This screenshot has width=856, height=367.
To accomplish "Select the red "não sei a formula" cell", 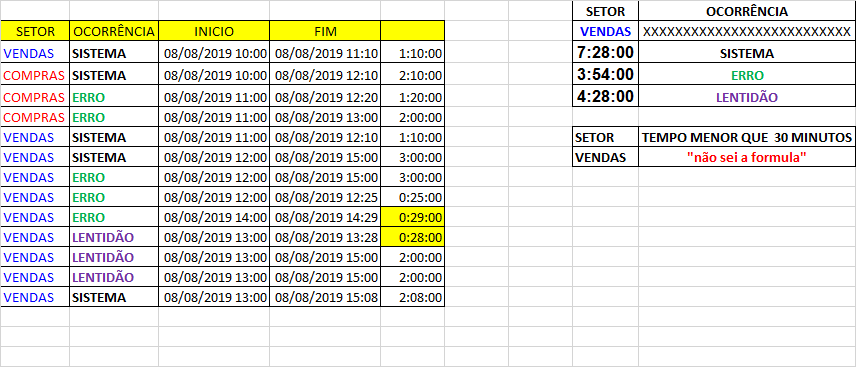I will tap(747, 158).
